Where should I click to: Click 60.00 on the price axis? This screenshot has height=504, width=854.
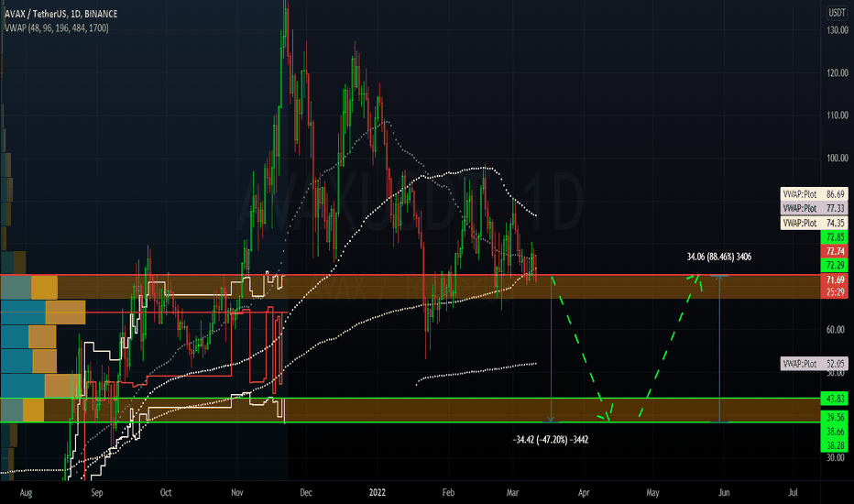pyautogui.click(x=838, y=330)
